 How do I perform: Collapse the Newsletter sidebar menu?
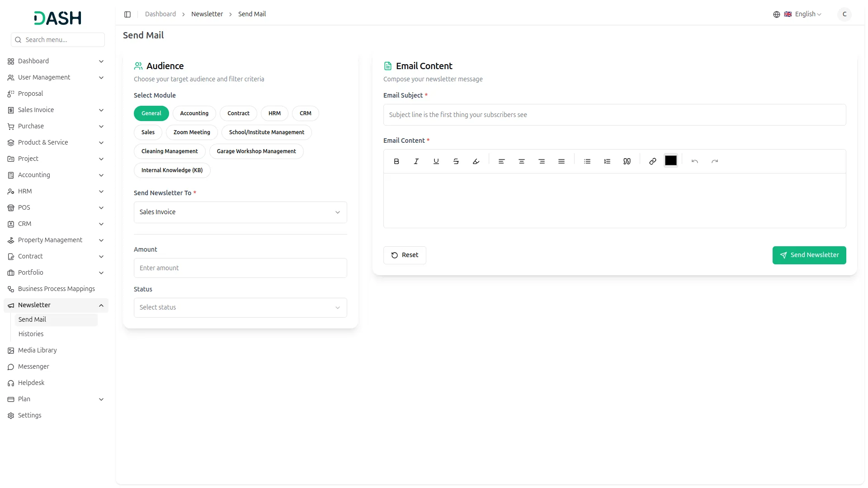(56, 305)
